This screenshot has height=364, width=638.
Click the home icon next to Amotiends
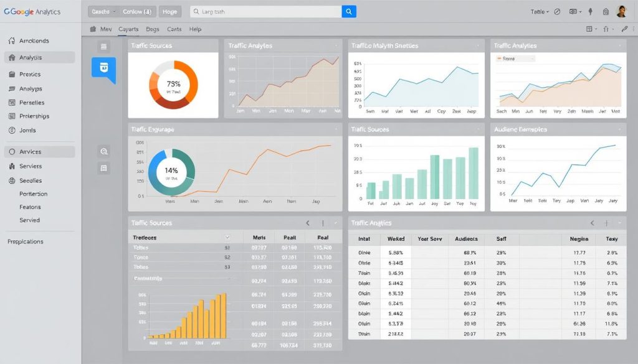(12, 40)
